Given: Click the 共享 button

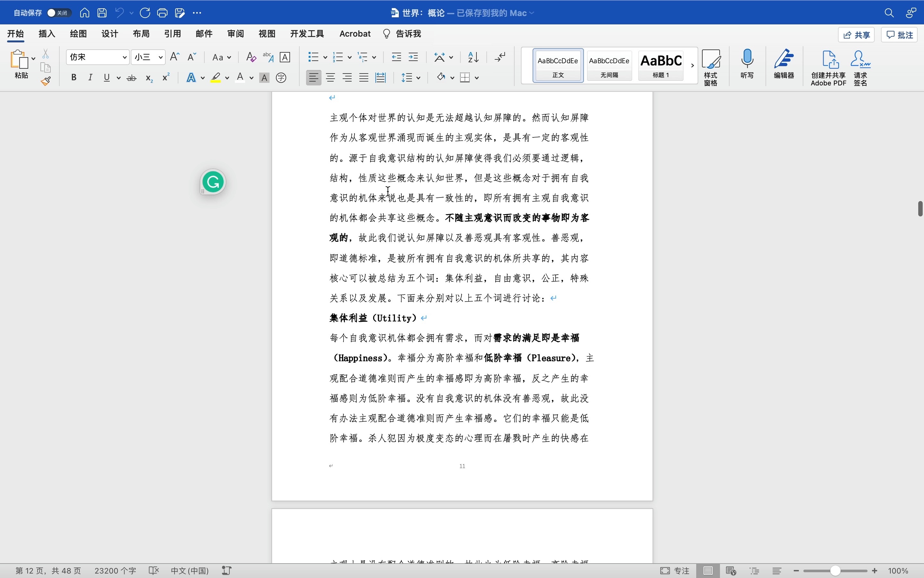Looking at the screenshot, I should [856, 35].
